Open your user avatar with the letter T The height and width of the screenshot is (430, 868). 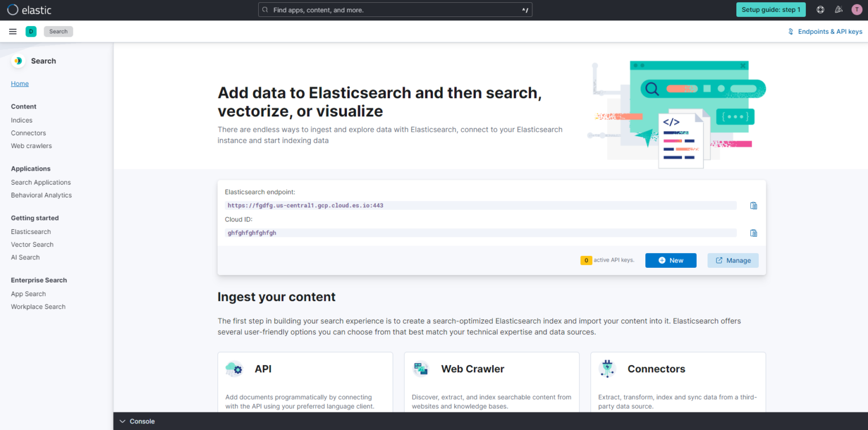click(857, 9)
